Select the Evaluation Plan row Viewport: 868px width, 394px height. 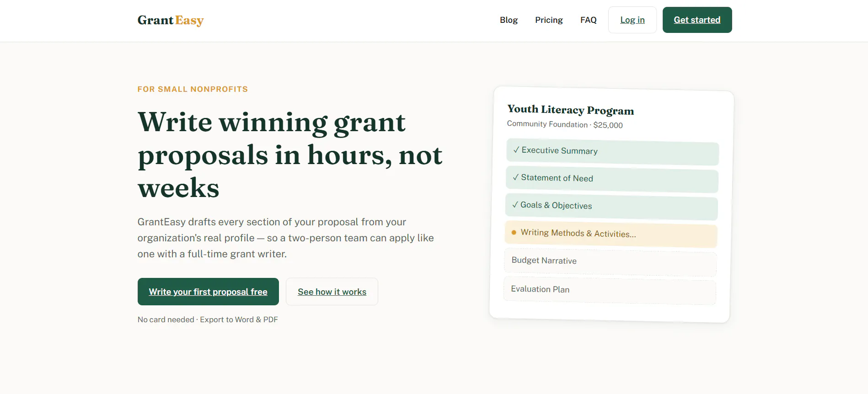[x=610, y=290]
